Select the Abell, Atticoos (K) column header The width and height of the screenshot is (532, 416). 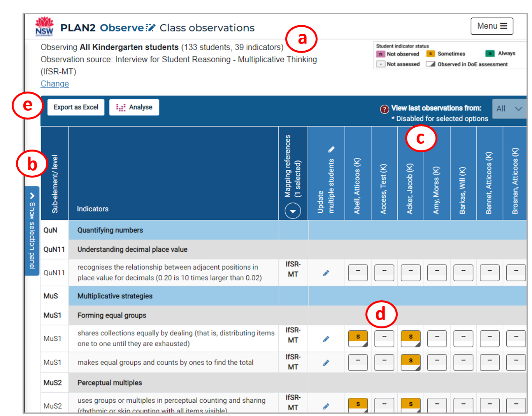point(358,173)
